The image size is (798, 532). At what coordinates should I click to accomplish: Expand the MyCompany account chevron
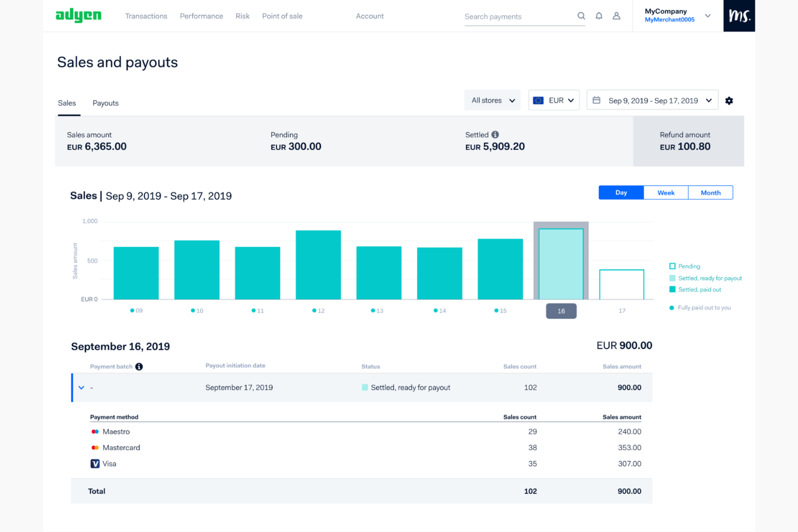coord(708,16)
